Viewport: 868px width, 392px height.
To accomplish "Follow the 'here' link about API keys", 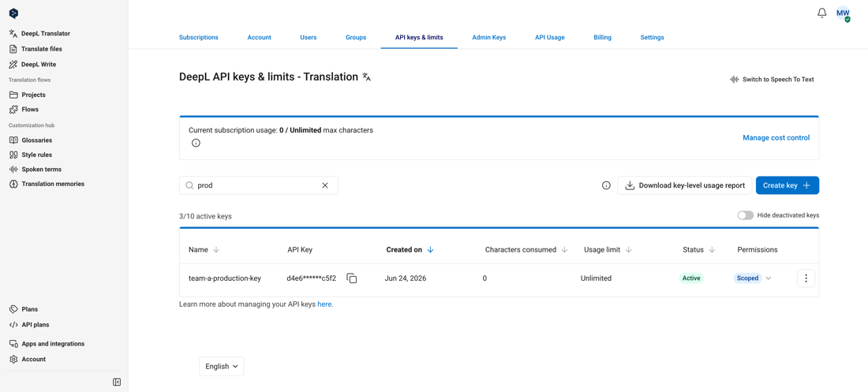I will click(x=324, y=304).
